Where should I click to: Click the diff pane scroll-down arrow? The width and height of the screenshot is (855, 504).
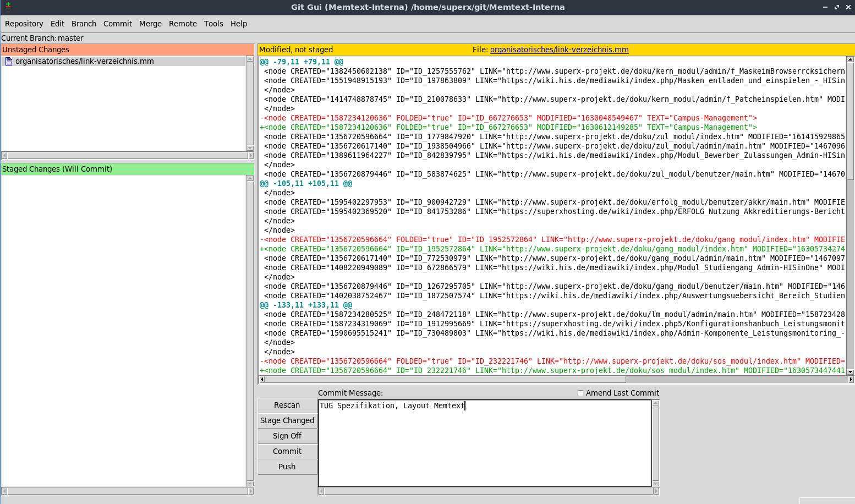coord(850,372)
